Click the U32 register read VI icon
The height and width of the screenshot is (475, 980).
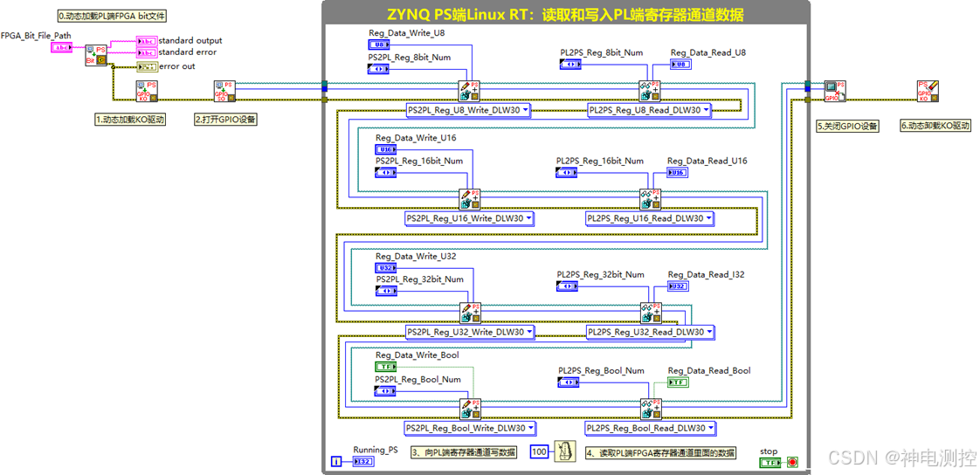click(651, 313)
